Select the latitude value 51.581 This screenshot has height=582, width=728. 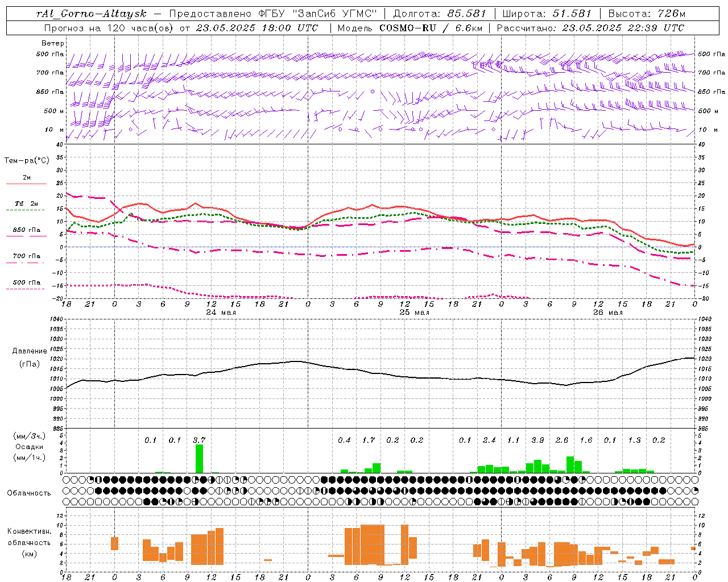[x=572, y=14]
